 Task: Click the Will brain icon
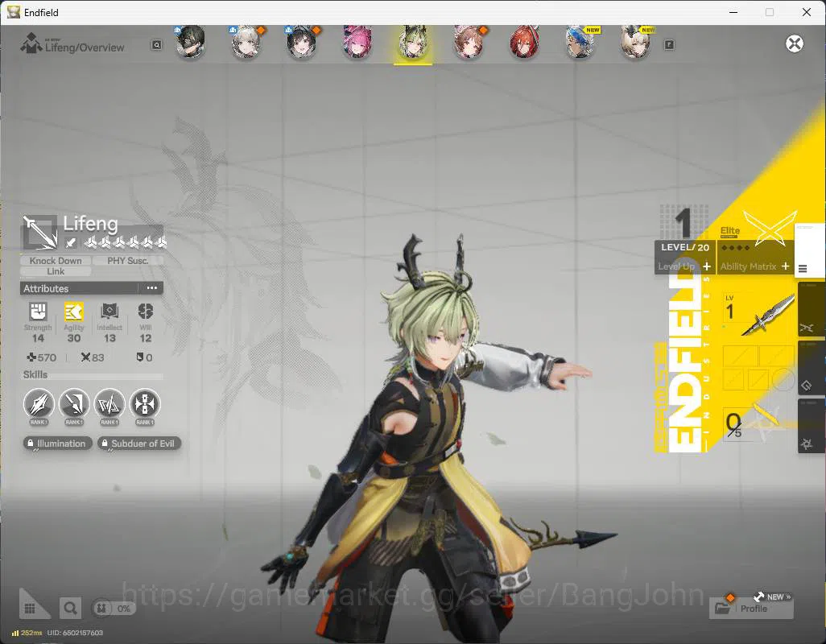(x=146, y=312)
